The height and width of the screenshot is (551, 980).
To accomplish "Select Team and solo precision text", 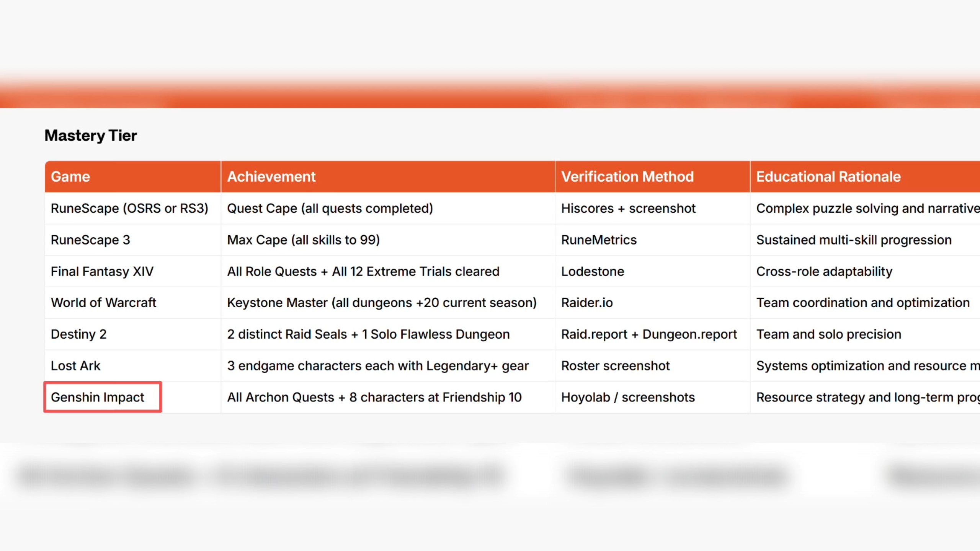I will (x=829, y=334).
